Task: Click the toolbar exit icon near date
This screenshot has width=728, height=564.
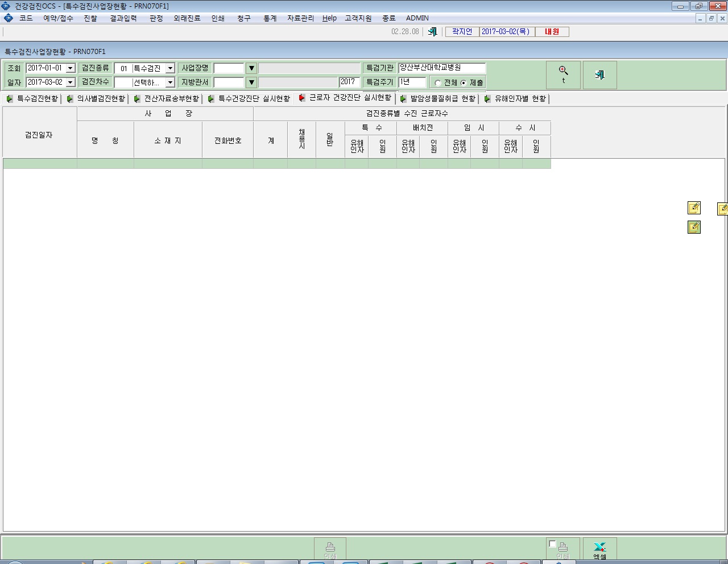Action: coord(432,32)
